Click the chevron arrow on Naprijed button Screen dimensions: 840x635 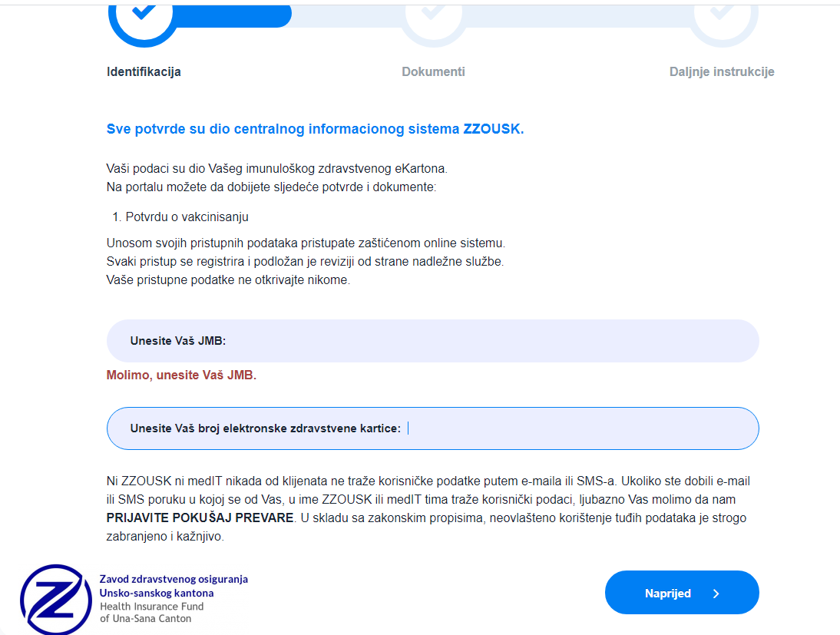[x=716, y=593]
